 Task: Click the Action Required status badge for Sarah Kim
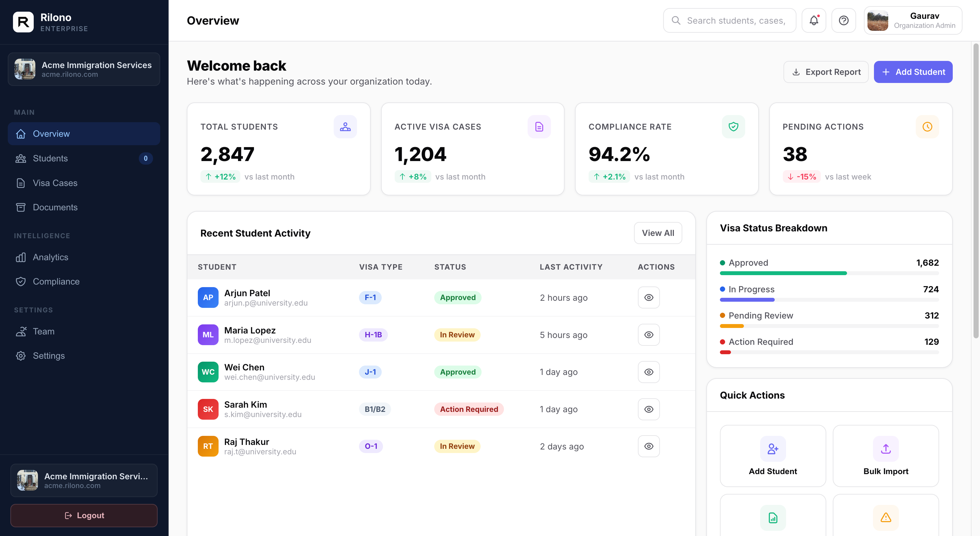469,409
